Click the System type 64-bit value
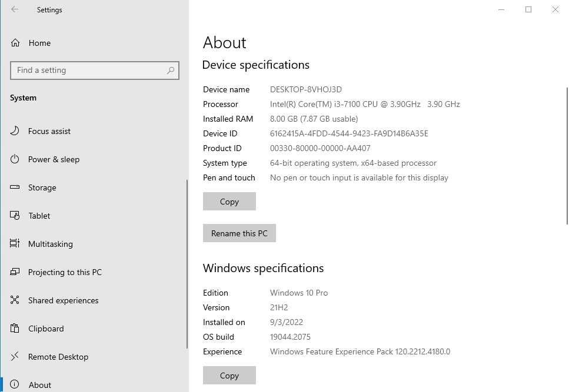This screenshot has height=392, width=569. click(353, 163)
